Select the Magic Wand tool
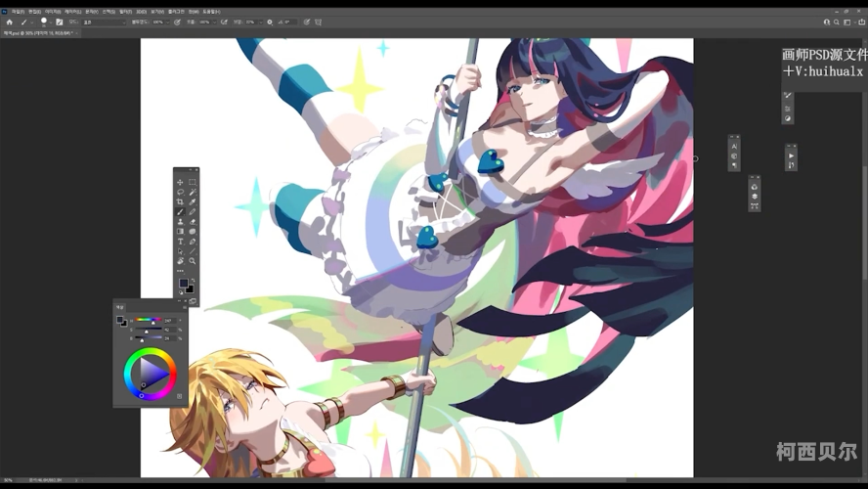The image size is (868, 489). 193,192
